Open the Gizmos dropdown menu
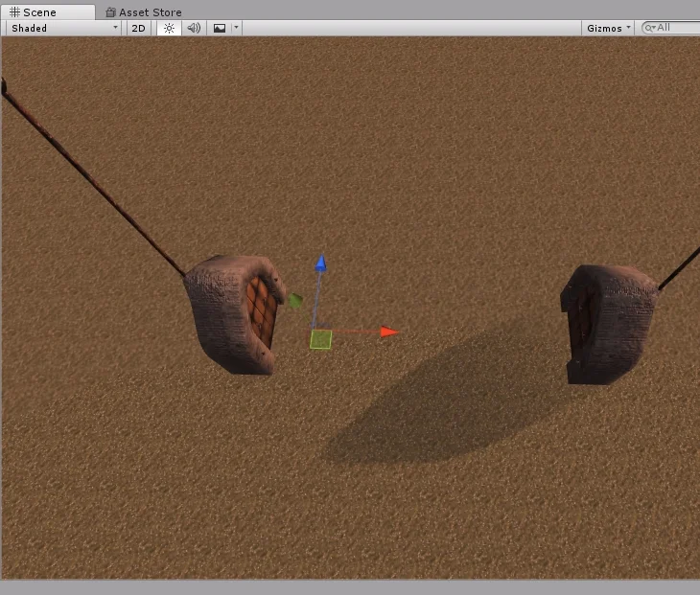This screenshot has width=700, height=595. click(609, 28)
